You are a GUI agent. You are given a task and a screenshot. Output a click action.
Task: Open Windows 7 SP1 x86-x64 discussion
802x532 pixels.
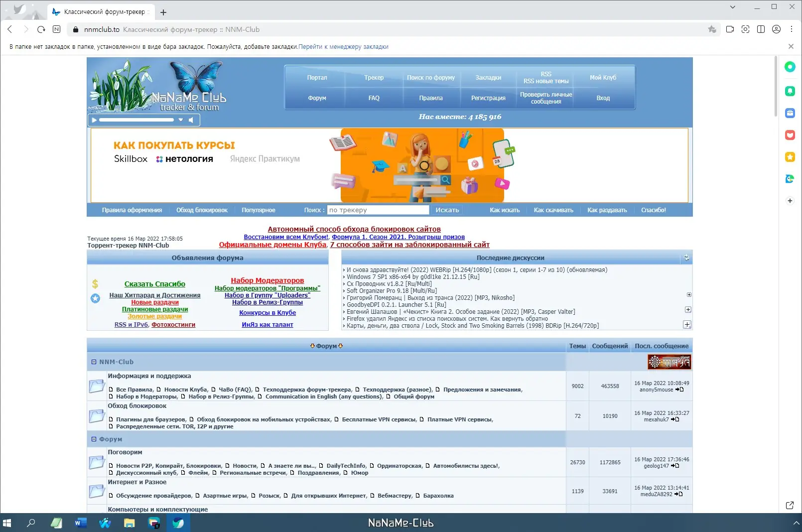[413, 277]
